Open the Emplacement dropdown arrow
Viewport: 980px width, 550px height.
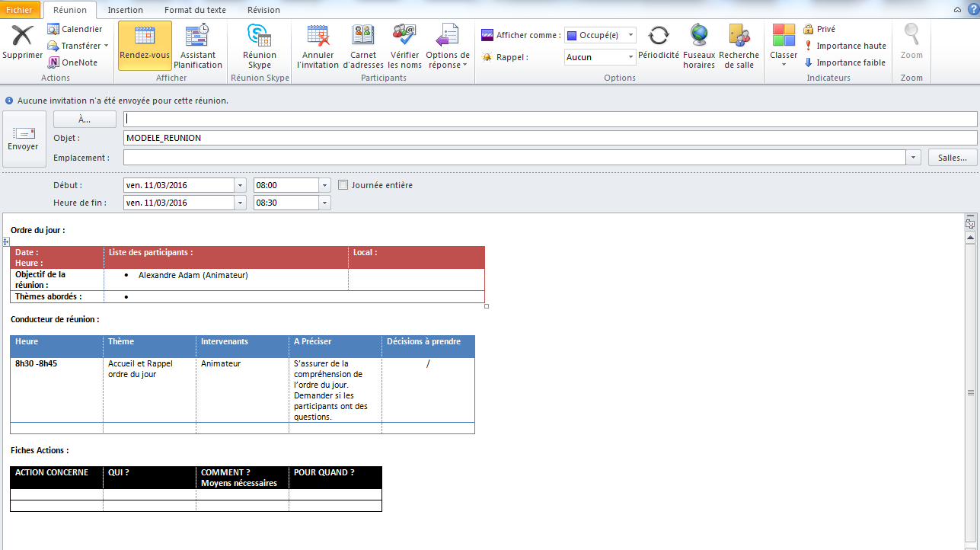point(914,158)
